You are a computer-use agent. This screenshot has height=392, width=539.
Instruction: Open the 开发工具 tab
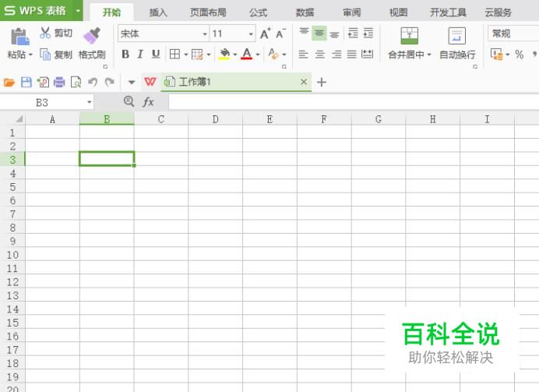coord(448,12)
